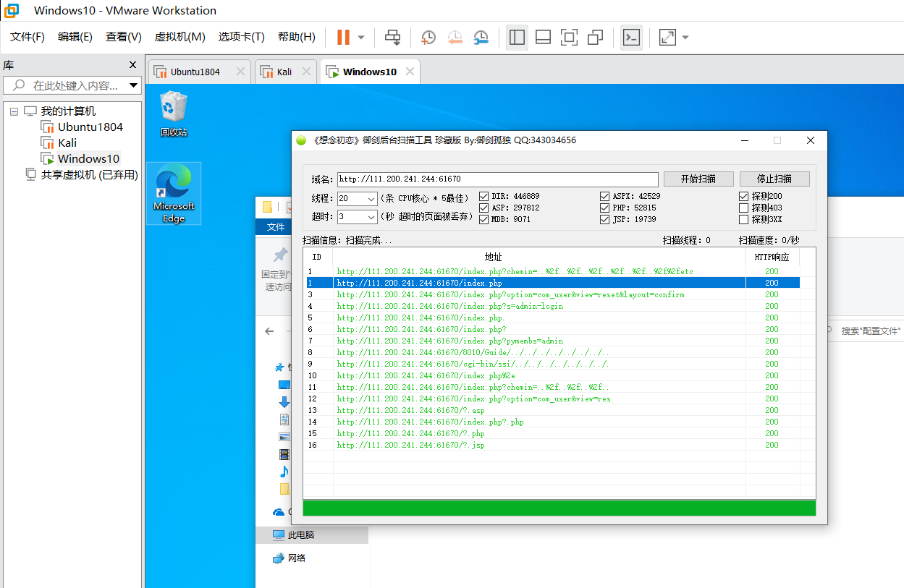Switch to Unity mode icon

596,37
